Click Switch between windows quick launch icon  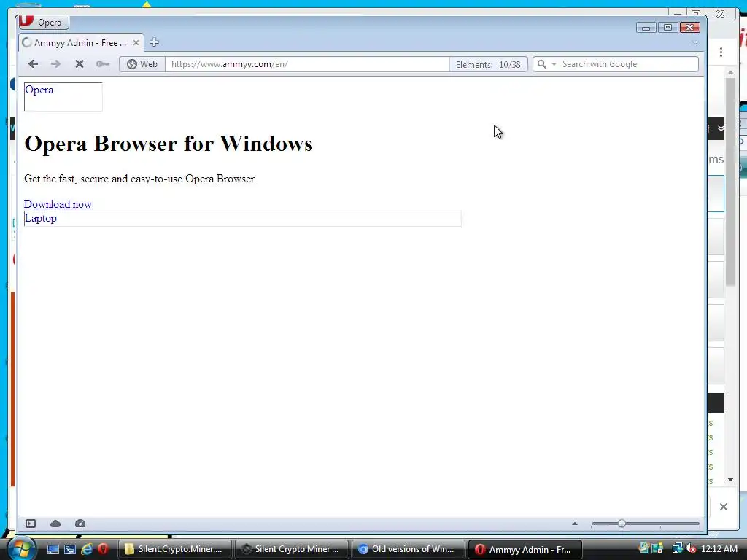[x=69, y=549]
